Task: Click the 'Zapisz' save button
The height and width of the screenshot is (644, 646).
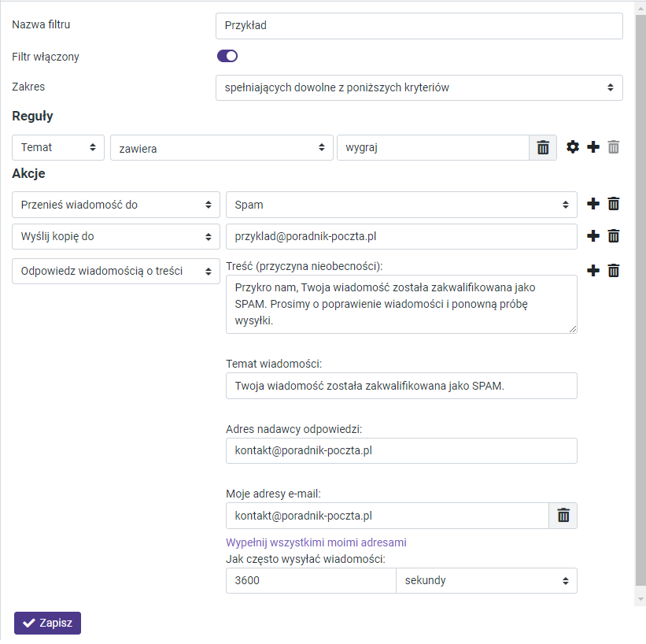Action: point(47,623)
